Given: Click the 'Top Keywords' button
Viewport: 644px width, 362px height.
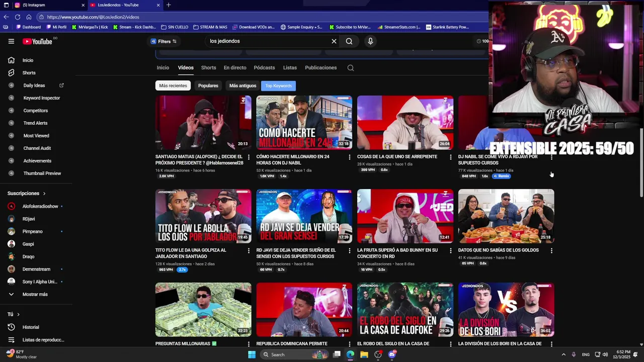Looking at the screenshot, I should point(278,86).
